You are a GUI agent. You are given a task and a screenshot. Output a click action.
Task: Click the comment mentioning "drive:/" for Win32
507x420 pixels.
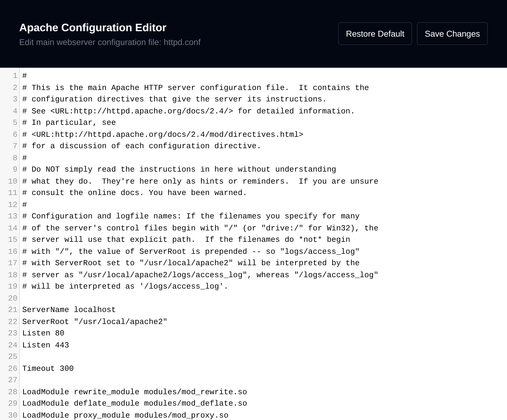200,228
